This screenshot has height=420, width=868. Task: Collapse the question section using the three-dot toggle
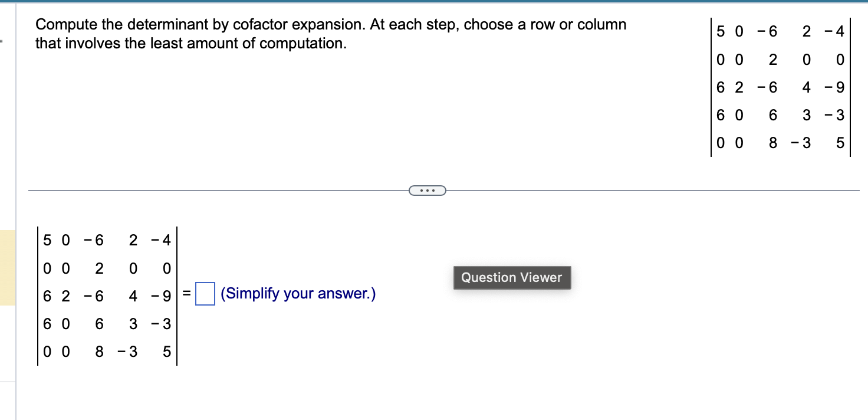click(x=427, y=190)
